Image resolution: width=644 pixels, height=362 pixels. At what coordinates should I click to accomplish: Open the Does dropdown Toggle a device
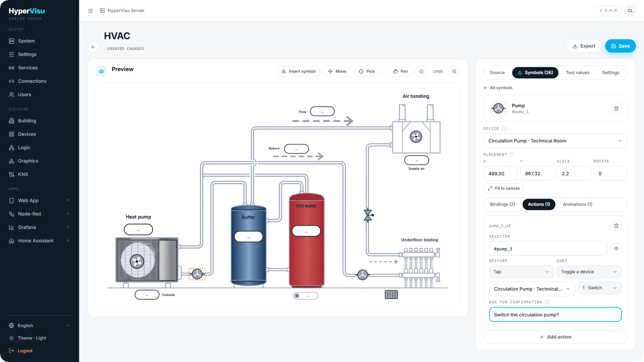tap(589, 272)
